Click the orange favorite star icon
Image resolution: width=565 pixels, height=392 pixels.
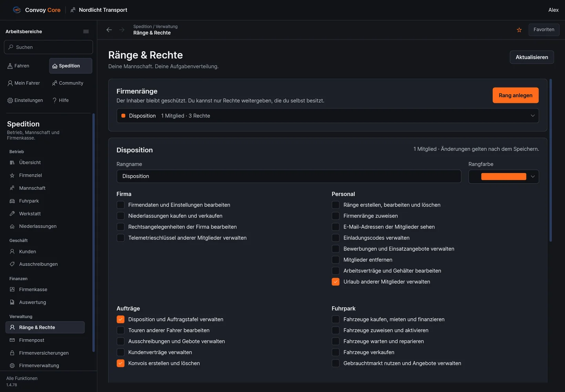[519, 30]
